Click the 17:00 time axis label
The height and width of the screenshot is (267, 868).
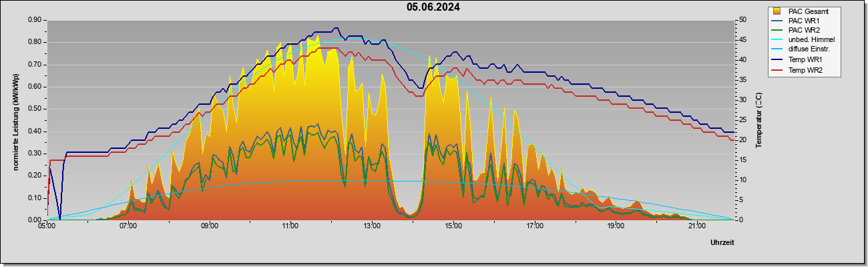tap(534, 226)
